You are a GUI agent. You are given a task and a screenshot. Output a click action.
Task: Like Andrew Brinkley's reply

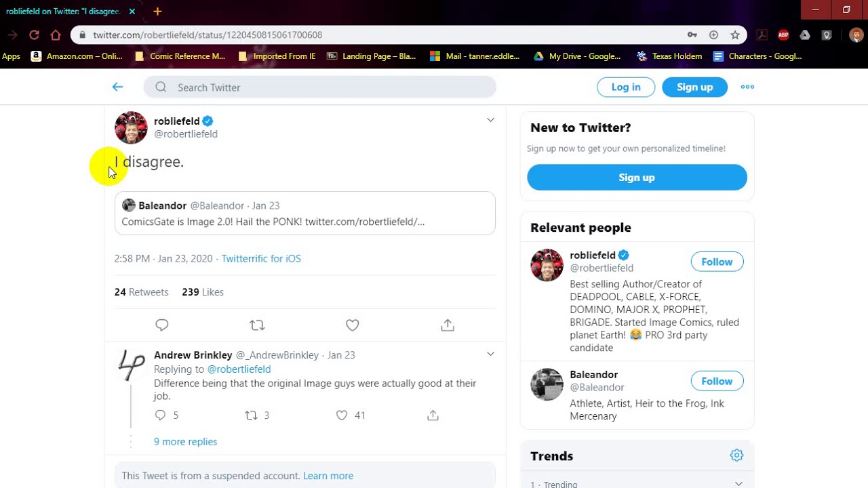point(342,415)
